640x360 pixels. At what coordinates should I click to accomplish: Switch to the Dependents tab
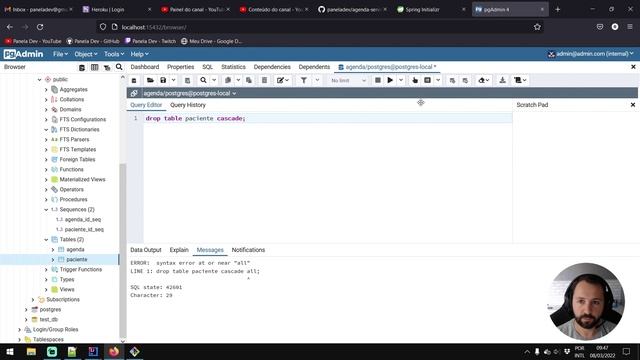(314, 67)
